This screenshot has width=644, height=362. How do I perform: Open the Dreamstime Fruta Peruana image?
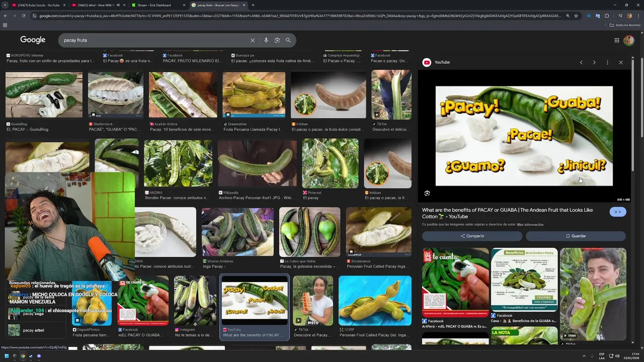[x=254, y=95]
